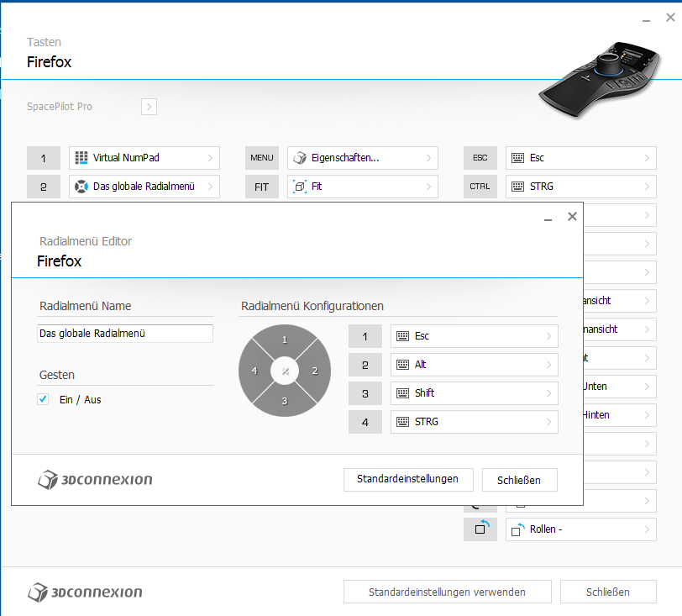Screen dimensions: 682x616
Task: Click the 3Dconnexion logo in the editor dialog
Action: tap(95, 480)
